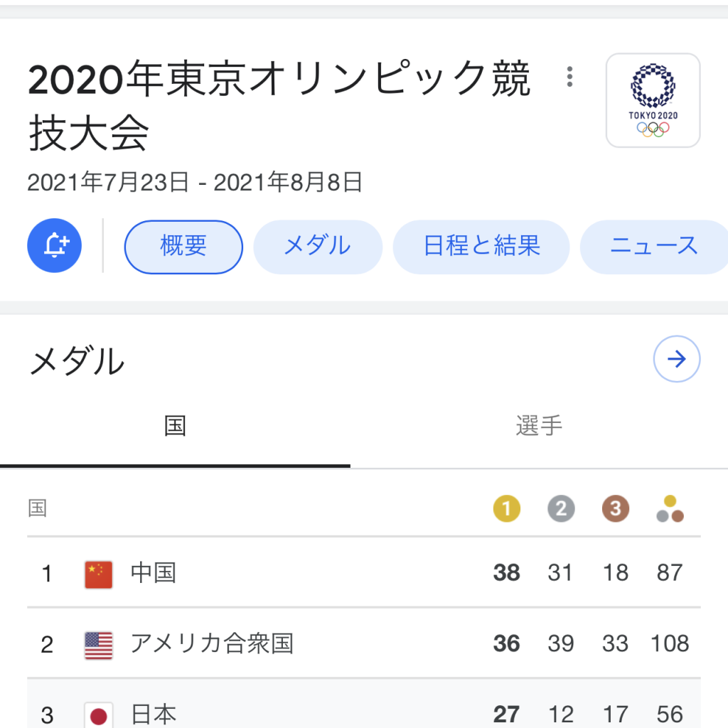Tap the China flag icon
This screenshot has height=728, width=728.
tap(98, 574)
